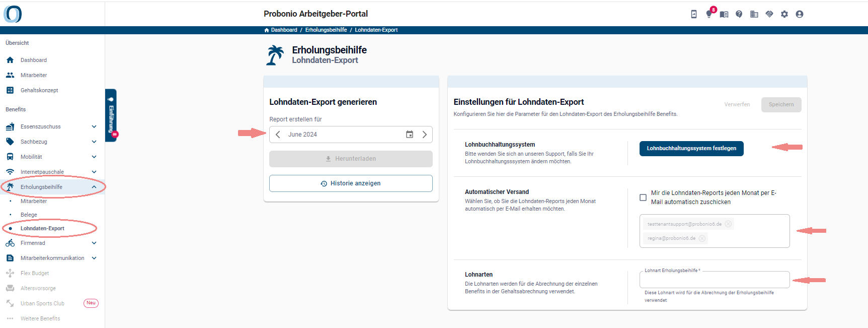Expand the Sachbezug menu
This screenshot has width=868, height=328.
94,142
